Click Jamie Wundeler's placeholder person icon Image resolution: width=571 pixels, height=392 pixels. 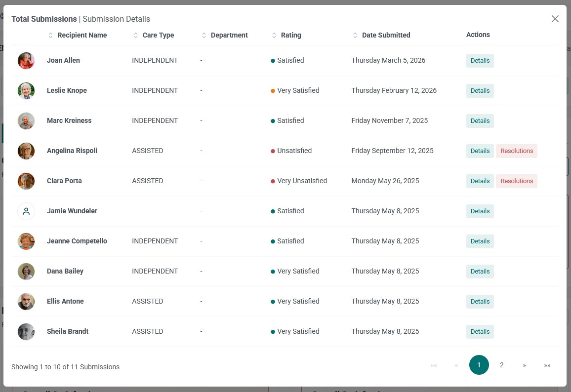[x=26, y=211]
